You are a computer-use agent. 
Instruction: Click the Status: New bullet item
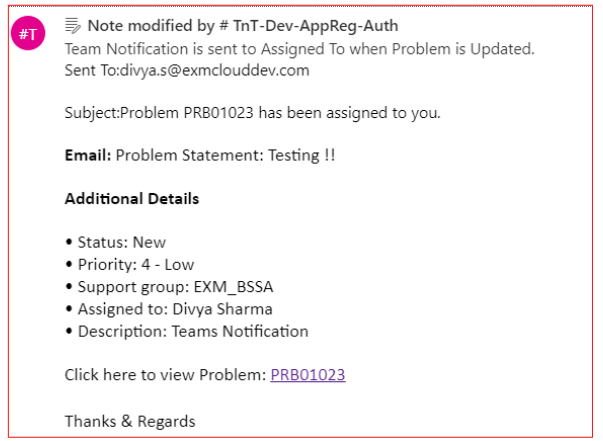(116, 242)
